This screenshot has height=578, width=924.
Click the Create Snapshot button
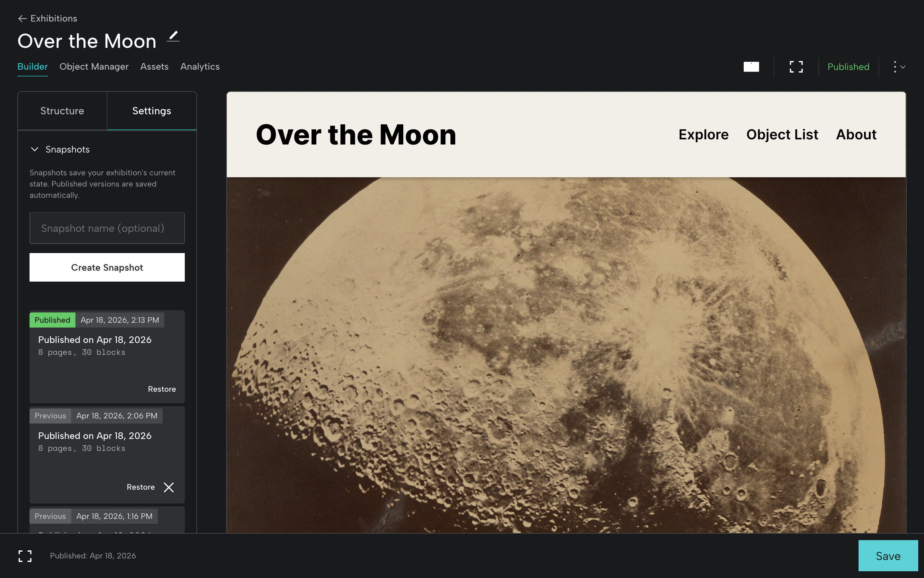click(107, 267)
